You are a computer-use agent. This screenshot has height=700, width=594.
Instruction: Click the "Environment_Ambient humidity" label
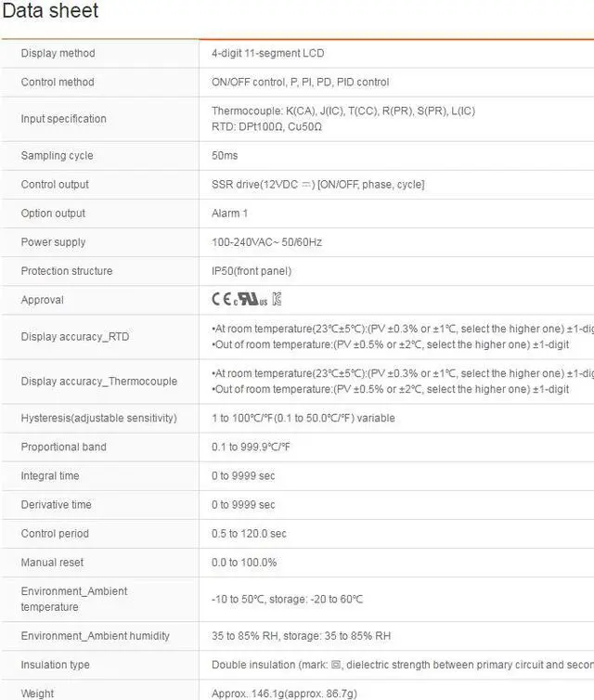point(95,636)
